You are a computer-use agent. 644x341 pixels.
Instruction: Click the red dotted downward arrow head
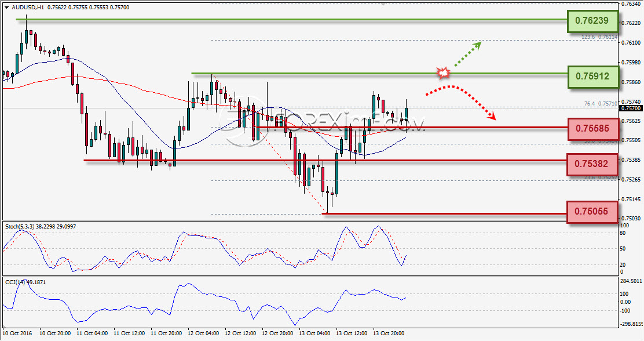pyautogui.click(x=492, y=116)
